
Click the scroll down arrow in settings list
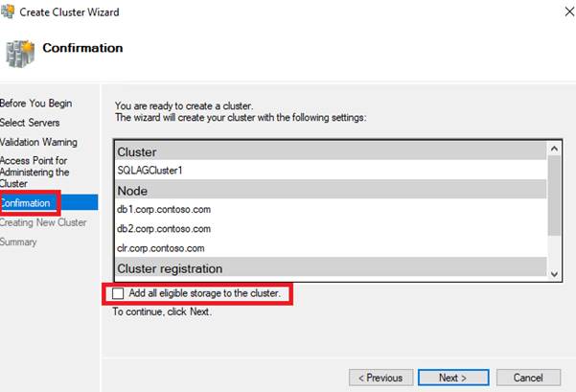[x=554, y=274]
